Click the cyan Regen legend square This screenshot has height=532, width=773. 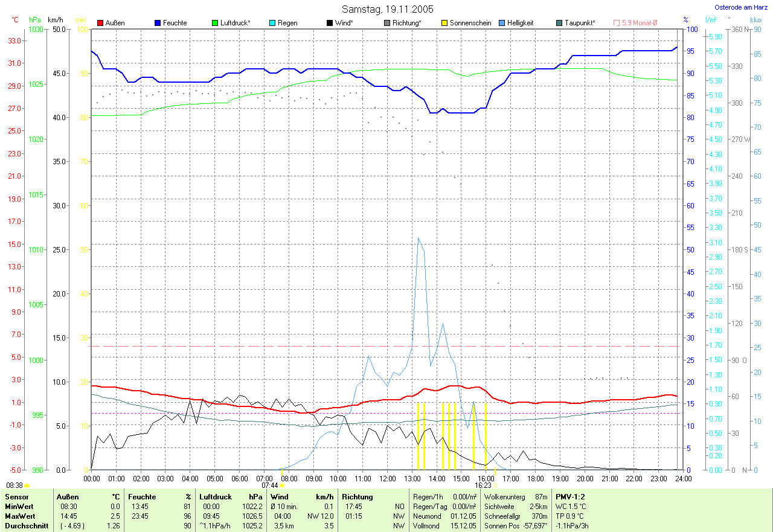(x=273, y=23)
